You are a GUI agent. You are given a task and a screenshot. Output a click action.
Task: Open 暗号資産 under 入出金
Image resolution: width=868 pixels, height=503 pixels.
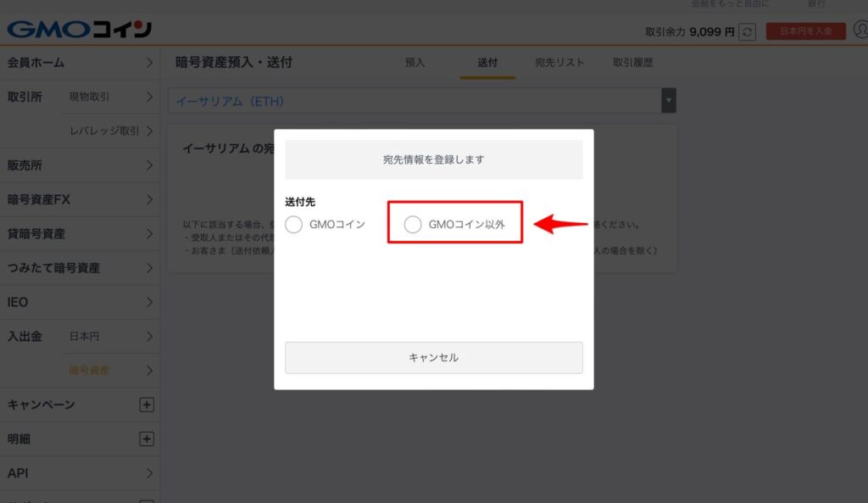coord(88,370)
